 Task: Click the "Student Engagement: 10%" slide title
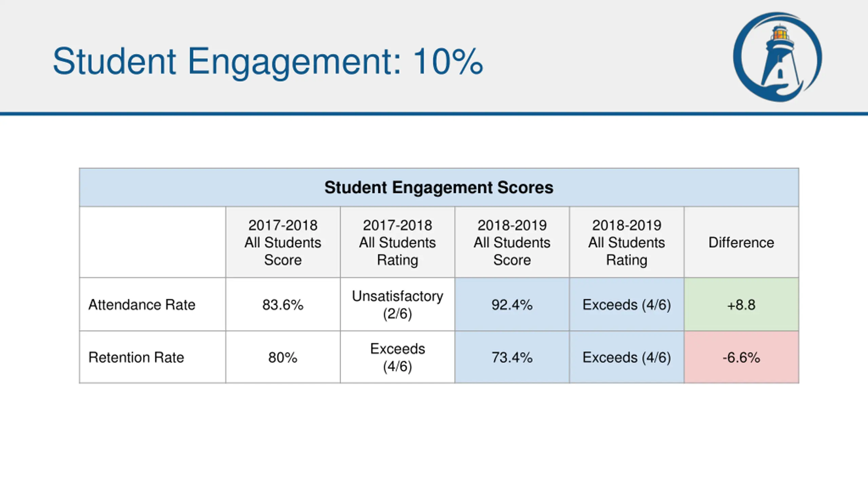268,61
